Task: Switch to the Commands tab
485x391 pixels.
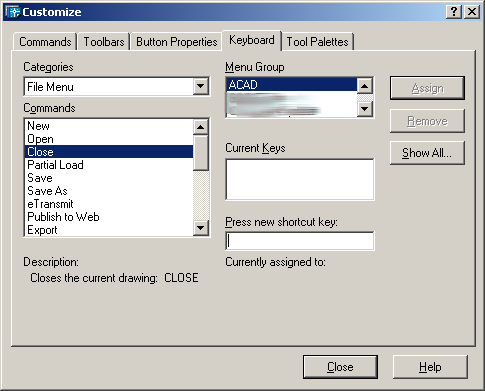Action: point(45,42)
